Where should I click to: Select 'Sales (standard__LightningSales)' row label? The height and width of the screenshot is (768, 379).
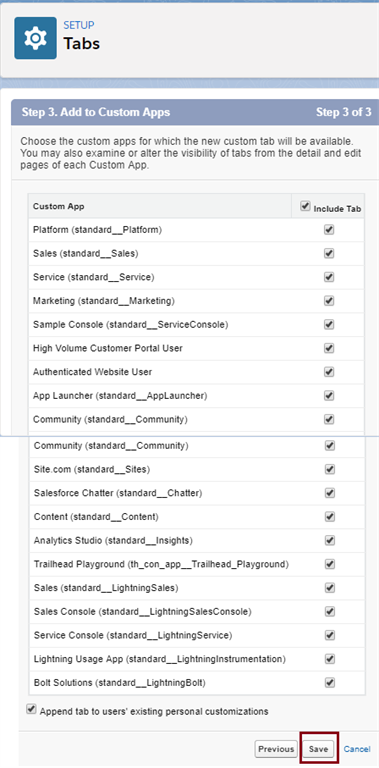[x=106, y=588]
